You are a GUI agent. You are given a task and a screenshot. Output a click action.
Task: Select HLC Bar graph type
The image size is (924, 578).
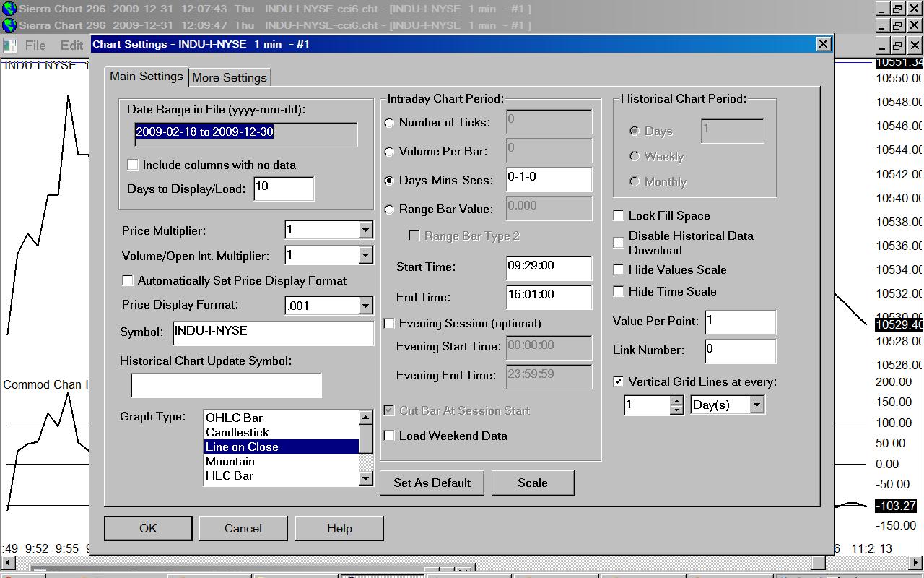pos(282,475)
